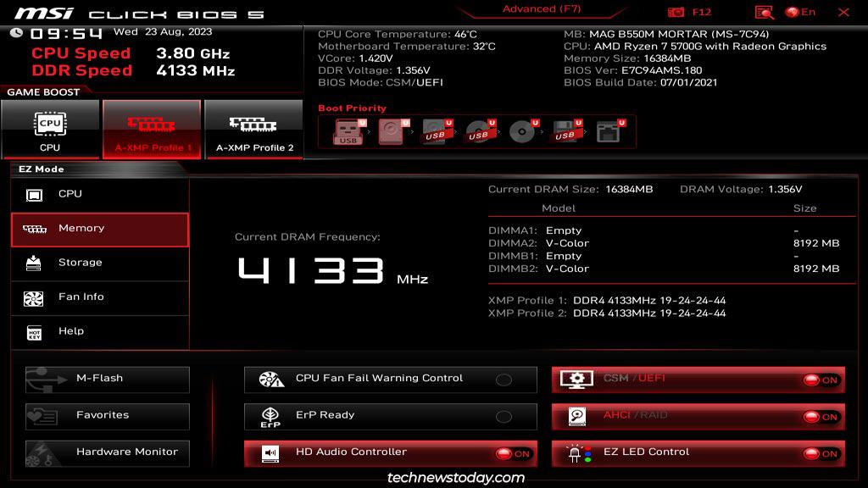Open Fan Info section
Image resolution: width=868 pixels, height=488 pixels.
100,297
